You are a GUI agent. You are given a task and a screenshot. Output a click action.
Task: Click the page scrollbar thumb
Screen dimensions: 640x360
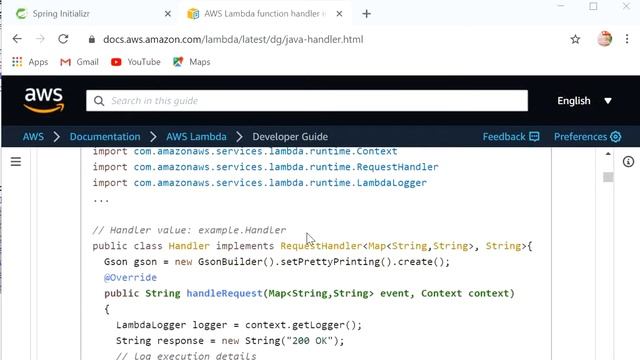(608, 177)
